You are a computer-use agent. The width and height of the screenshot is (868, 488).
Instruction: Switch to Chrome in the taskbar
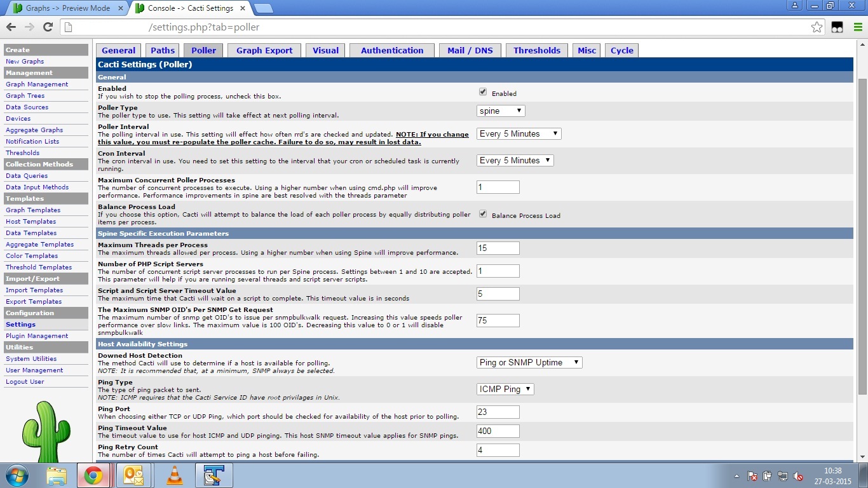(x=93, y=475)
